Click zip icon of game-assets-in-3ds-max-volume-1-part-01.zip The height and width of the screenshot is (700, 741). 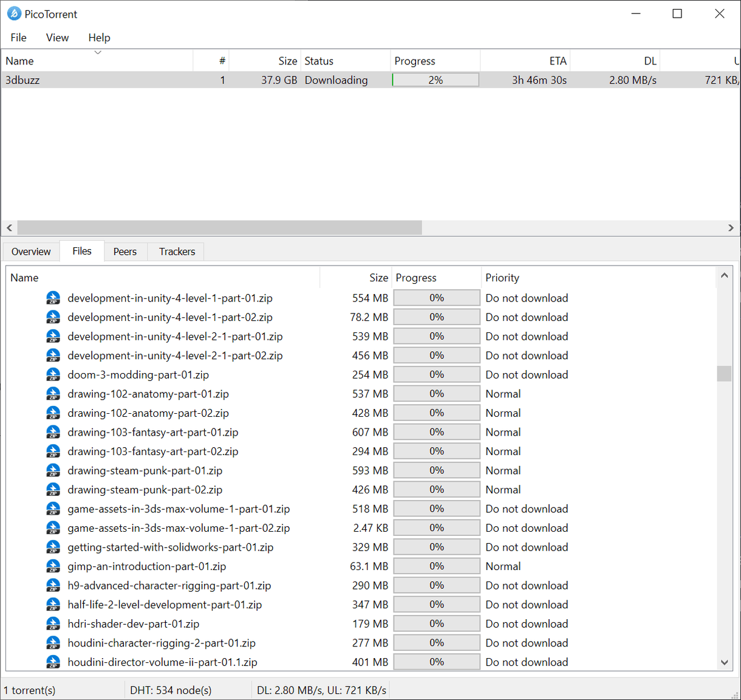point(53,509)
